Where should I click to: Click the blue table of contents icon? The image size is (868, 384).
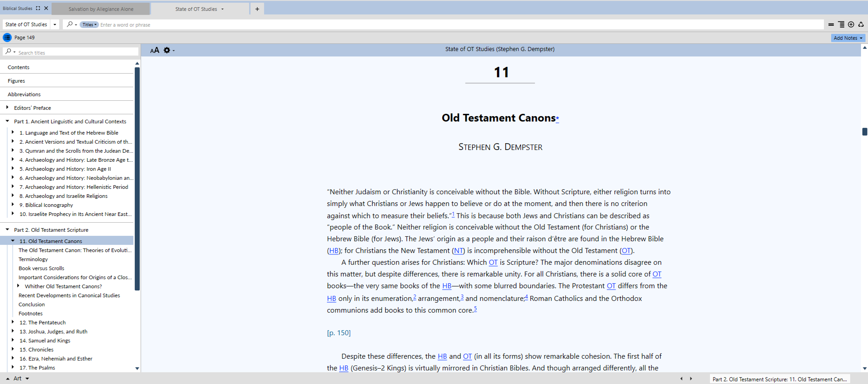[x=7, y=37]
